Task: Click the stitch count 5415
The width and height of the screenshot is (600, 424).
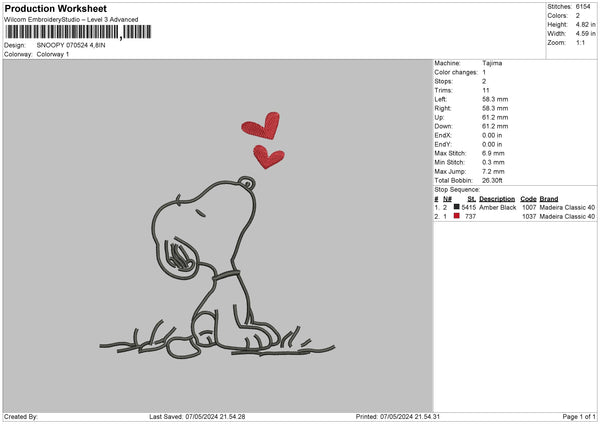Action: point(469,207)
